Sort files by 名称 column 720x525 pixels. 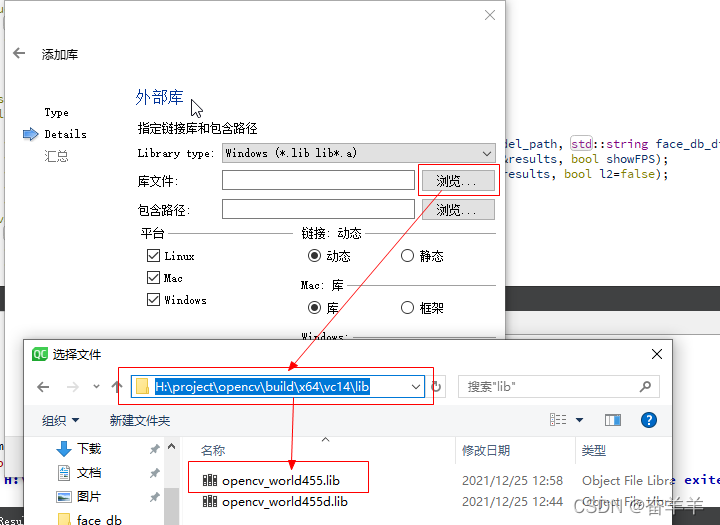[213, 451]
